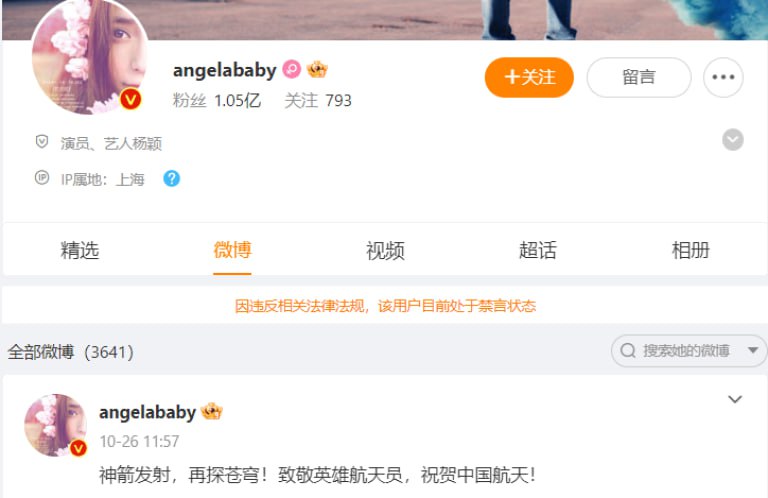Click the blue question mark next to IP属地
Viewport: 768px width, 498px height.
pos(171,179)
